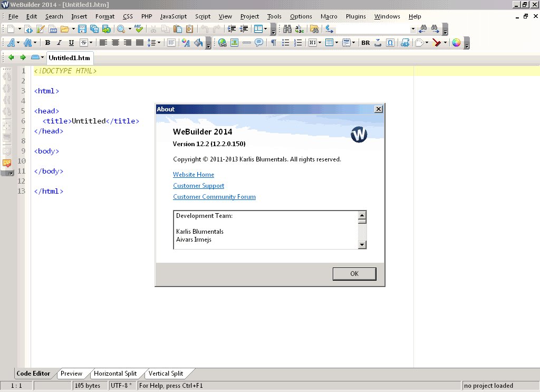This screenshot has height=392, width=540.
Task: Insert a special character with Omega icon
Action: [390, 43]
